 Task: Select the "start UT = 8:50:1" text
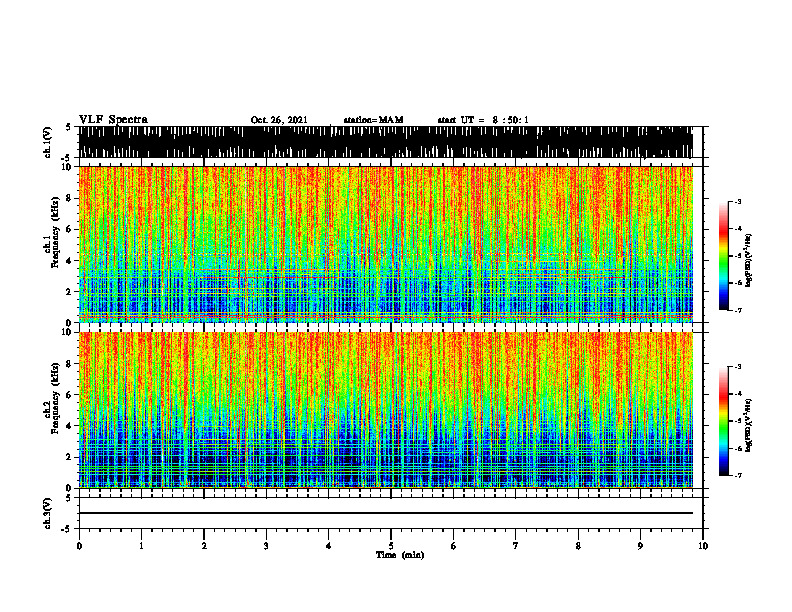coord(483,120)
